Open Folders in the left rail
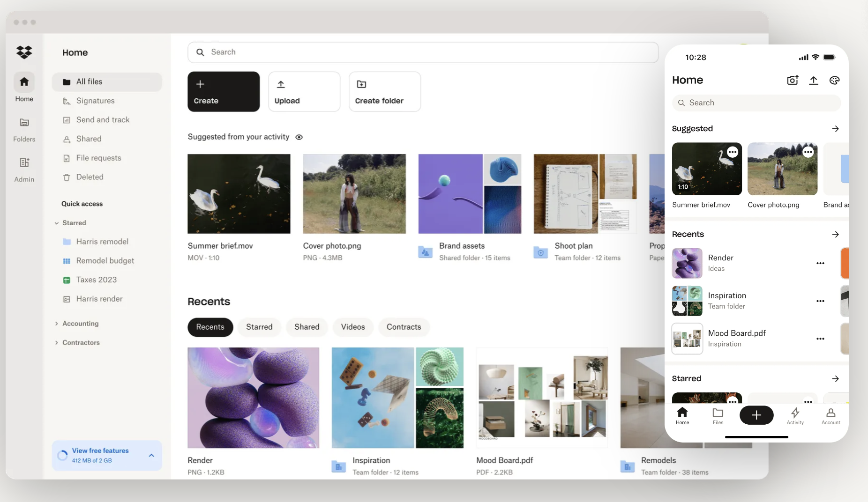 24,129
